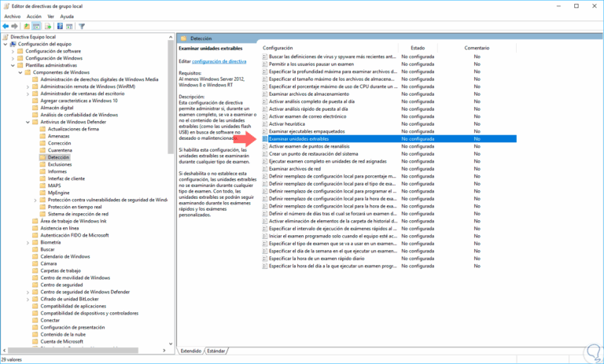Viewport: 604px width, 364px height.
Task: Switch to the Extendido tab
Action: click(191, 351)
